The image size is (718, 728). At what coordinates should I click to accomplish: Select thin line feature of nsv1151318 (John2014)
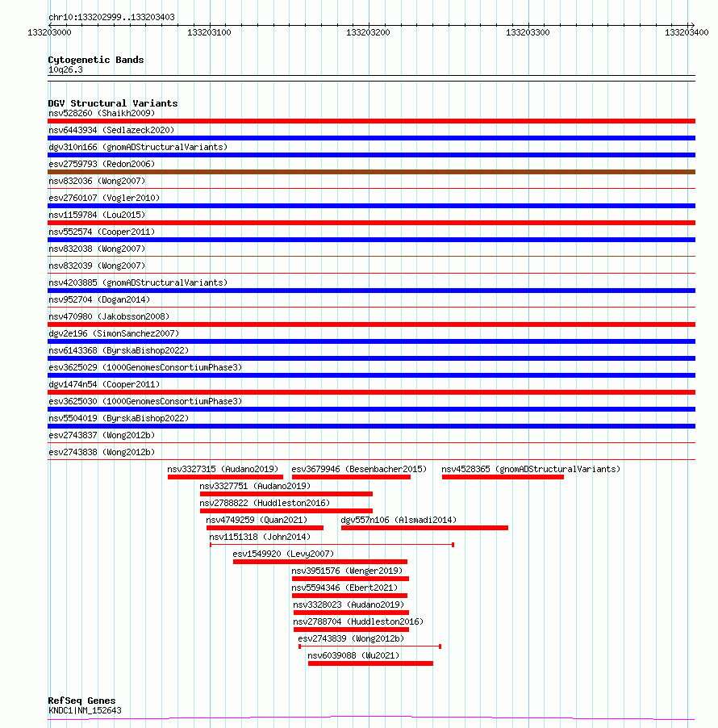tap(332, 545)
